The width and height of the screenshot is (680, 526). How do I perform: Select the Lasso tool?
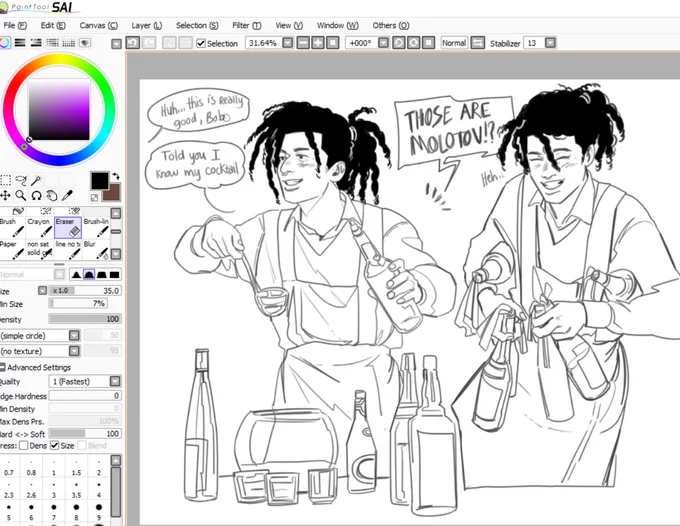click(x=20, y=180)
